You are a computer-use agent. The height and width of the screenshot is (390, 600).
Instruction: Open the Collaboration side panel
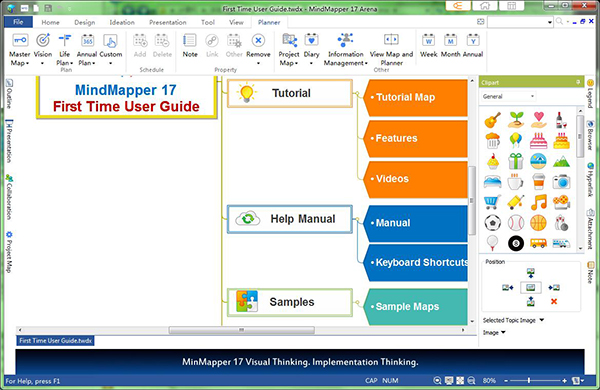tap(9, 197)
